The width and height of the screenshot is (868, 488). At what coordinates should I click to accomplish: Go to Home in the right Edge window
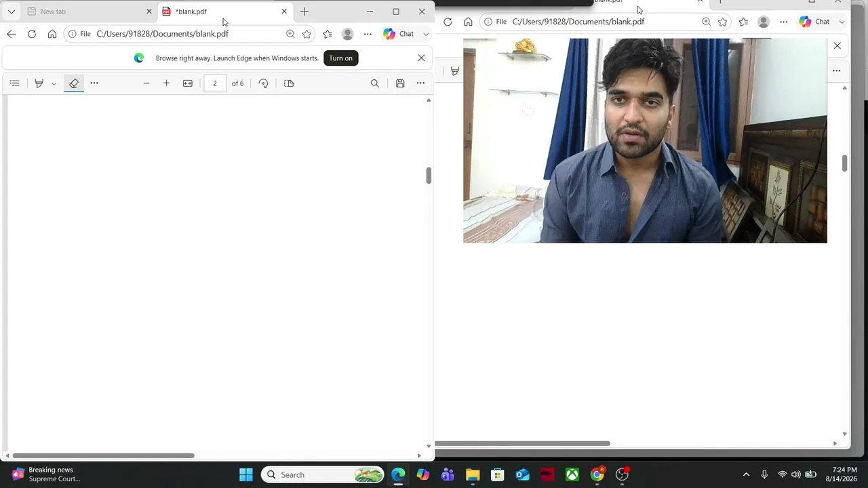point(468,22)
